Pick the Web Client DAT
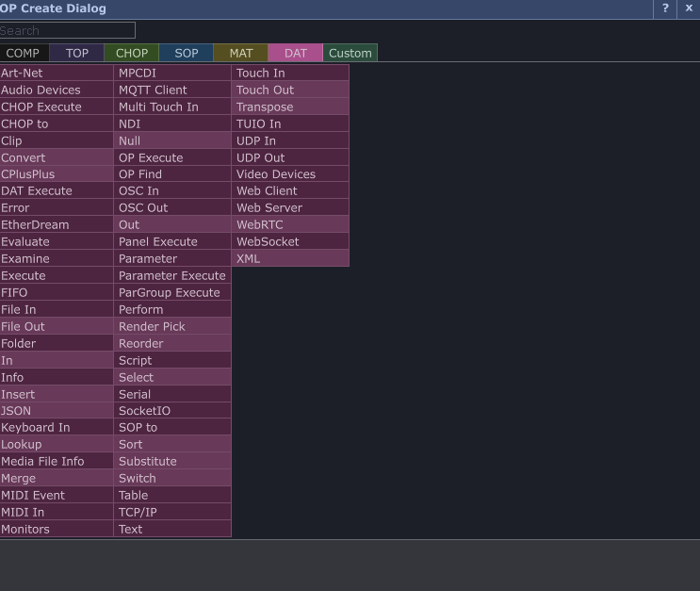 pos(290,190)
